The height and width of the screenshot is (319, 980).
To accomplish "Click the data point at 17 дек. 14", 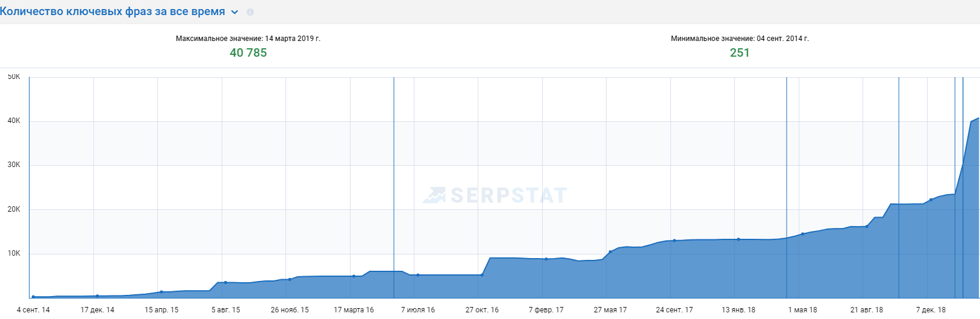I will pyautogui.click(x=97, y=296).
